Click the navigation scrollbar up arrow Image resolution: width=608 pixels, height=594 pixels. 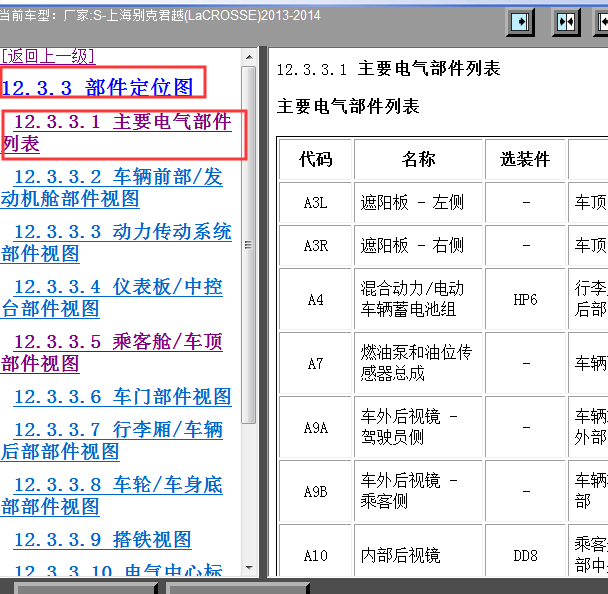tap(249, 57)
